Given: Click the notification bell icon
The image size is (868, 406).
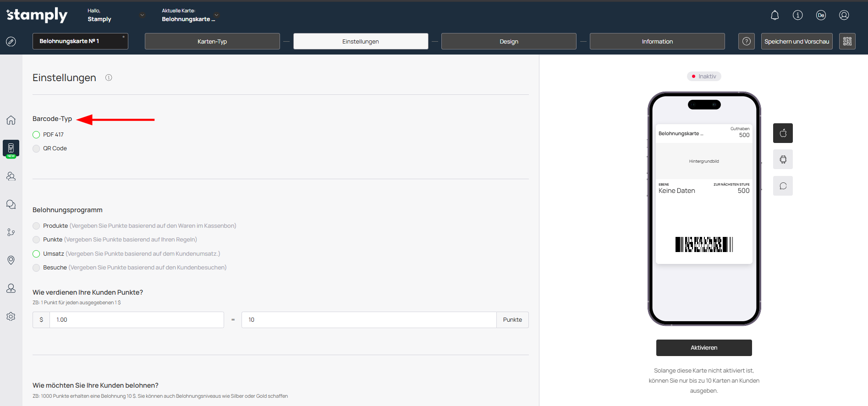Looking at the screenshot, I should point(775,15).
